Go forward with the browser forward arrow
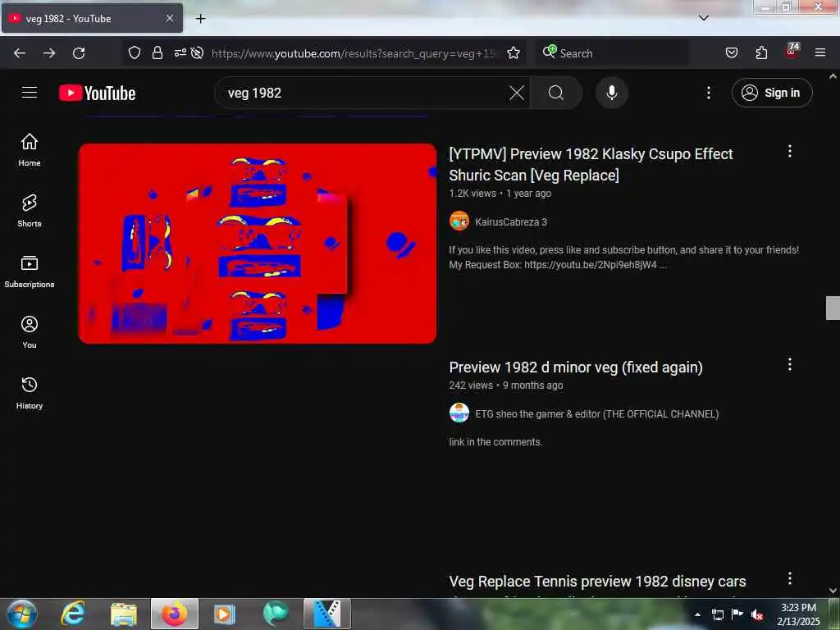This screenshot has width=840, height=630. [x=49, y=53]
